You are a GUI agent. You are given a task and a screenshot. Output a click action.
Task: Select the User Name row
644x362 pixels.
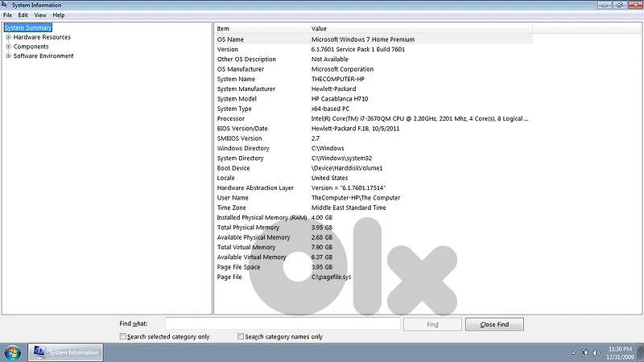374,197
